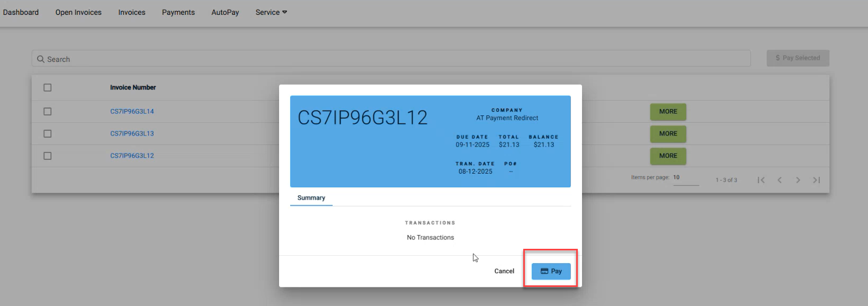The width and height of the screenshot is (868, 306).
Task: Jump to the last page icon
Action: click(817, 180)
